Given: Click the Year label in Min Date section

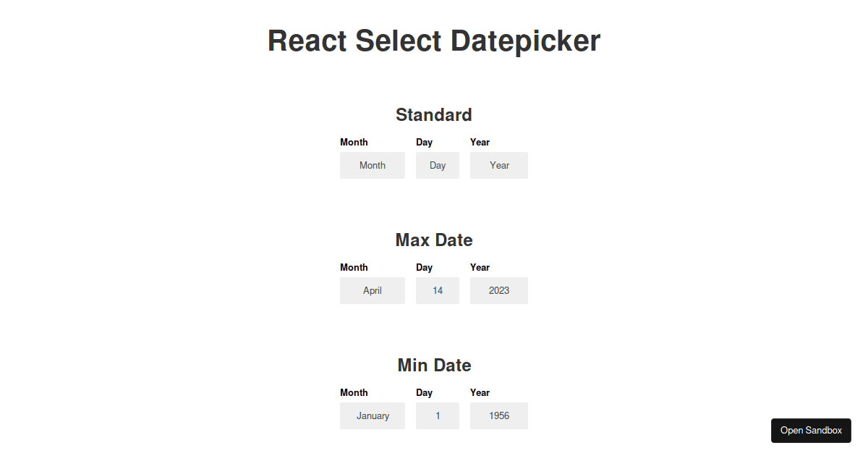Looking at the screenshot, I should click(480, 392).
